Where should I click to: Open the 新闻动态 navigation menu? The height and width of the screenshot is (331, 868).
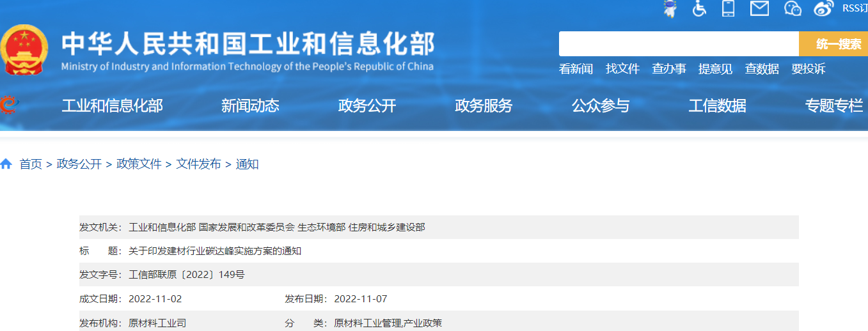[250, 106]
